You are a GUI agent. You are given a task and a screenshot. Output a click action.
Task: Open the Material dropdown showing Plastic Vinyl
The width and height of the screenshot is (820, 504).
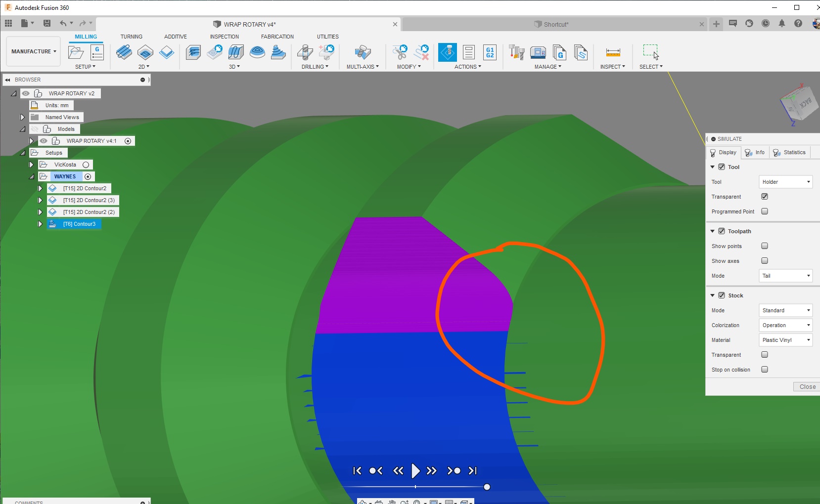tap(785, 340)
